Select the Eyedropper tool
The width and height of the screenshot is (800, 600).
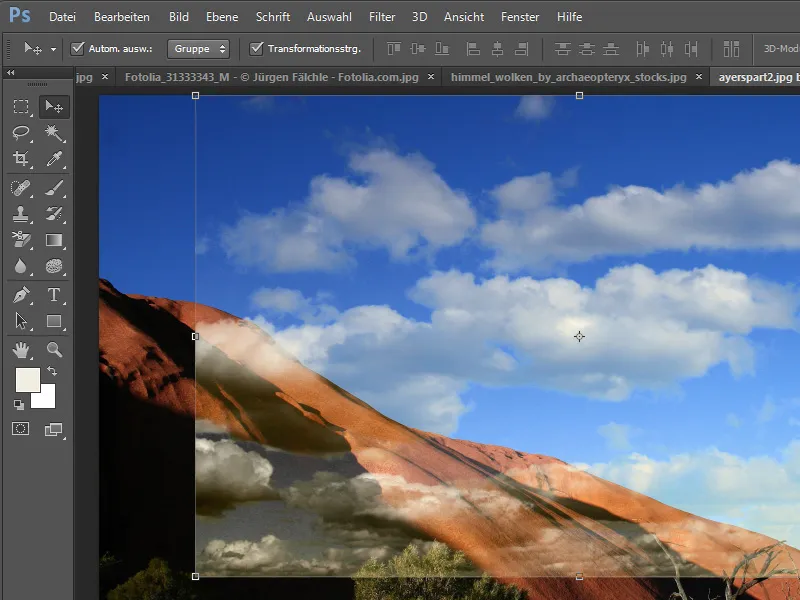tap(54, 159)
